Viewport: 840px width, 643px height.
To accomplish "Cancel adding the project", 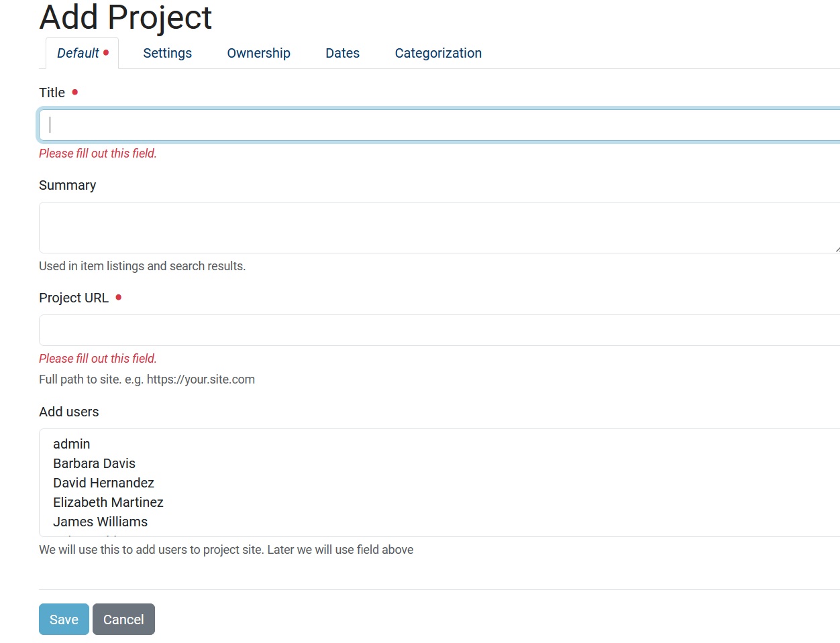I will 123,619.
